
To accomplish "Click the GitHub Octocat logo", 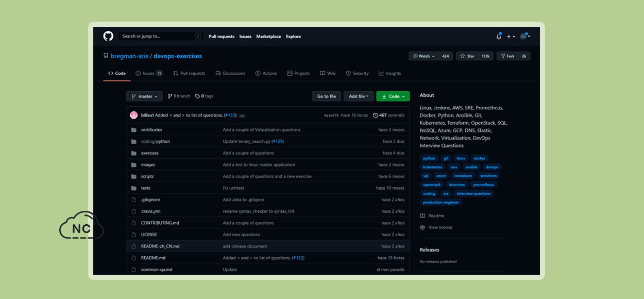I will pos(108,36).
